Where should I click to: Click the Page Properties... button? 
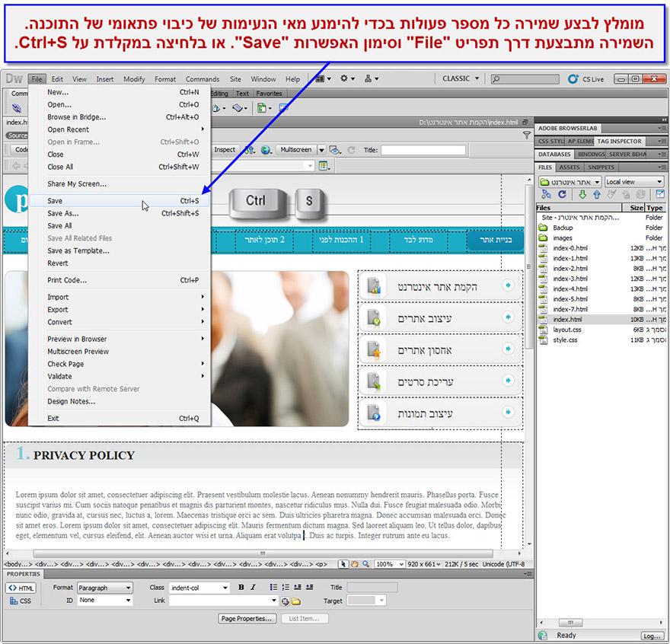coord(247,618)
